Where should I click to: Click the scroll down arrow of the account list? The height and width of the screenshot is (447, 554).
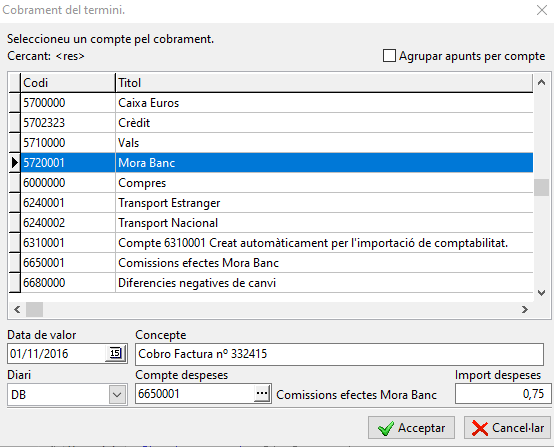tap(541, 293)
